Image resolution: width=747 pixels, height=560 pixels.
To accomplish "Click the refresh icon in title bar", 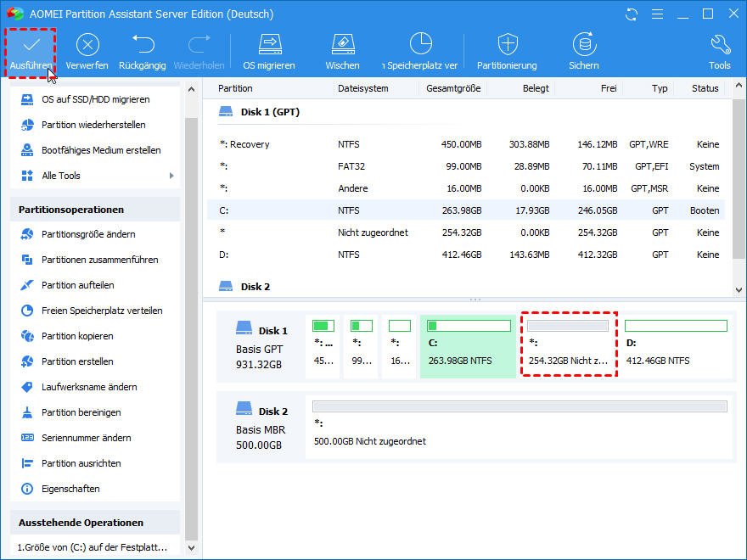I will [631, 14].
